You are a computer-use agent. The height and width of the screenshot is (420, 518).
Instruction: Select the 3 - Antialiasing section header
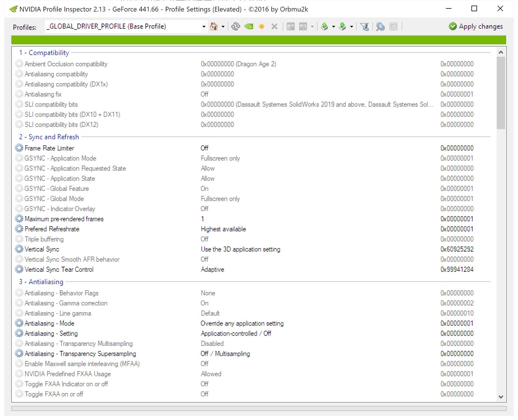click(x=41, y=282)
